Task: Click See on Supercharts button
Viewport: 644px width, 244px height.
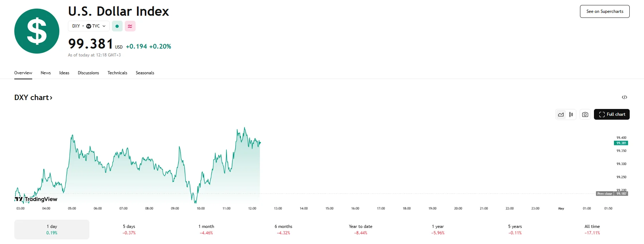Action: [605, 11]
